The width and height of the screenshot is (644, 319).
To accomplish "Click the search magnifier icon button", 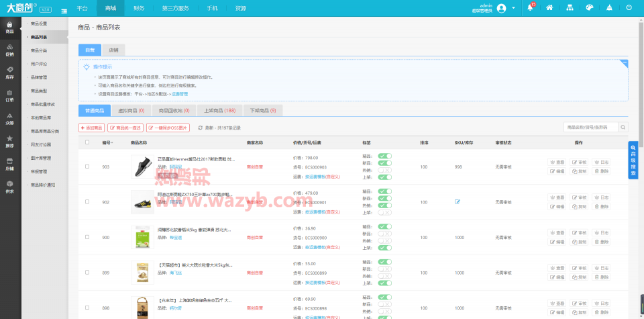I will [623, 127].
